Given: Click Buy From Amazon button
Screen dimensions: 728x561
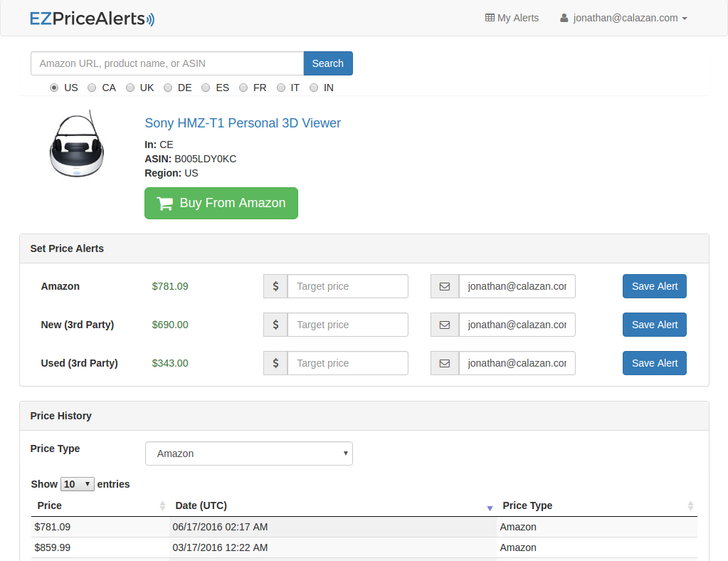Looking at the screenshot, I should 221,204.
